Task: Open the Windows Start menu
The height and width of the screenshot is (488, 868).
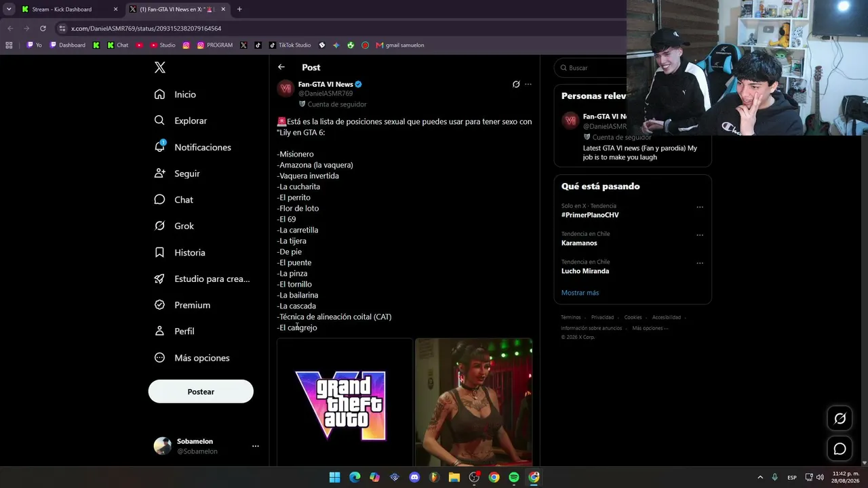Action: point(334,477)
